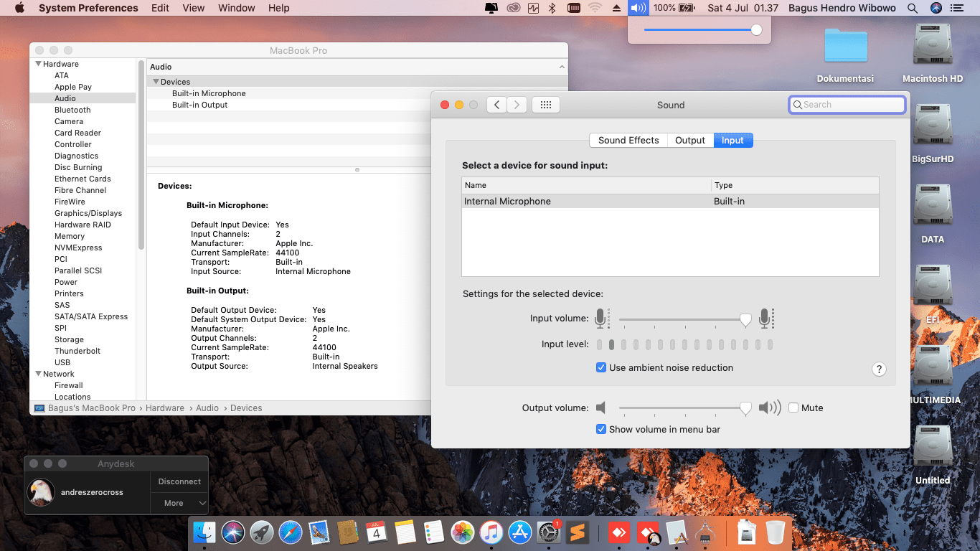Viewport: 980px width, 551px height.
Task: Focus the Sound preferences Search field
Action: (847, 105)
